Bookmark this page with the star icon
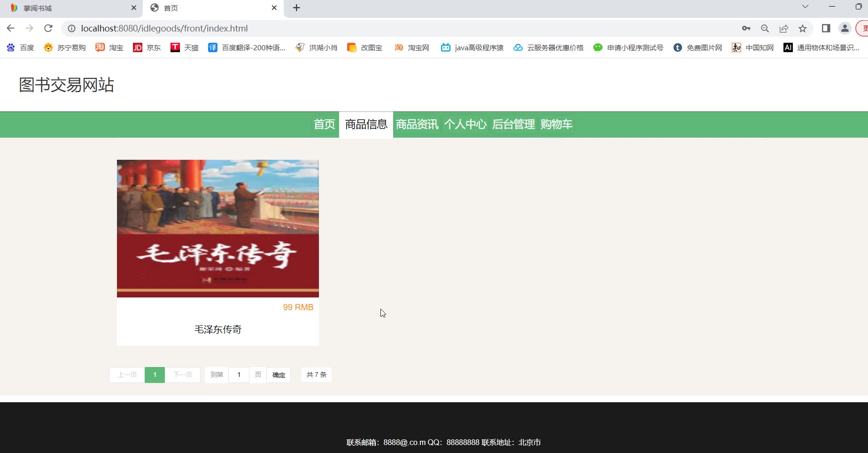This screenshot has width=868, height=453. point(803,28)
